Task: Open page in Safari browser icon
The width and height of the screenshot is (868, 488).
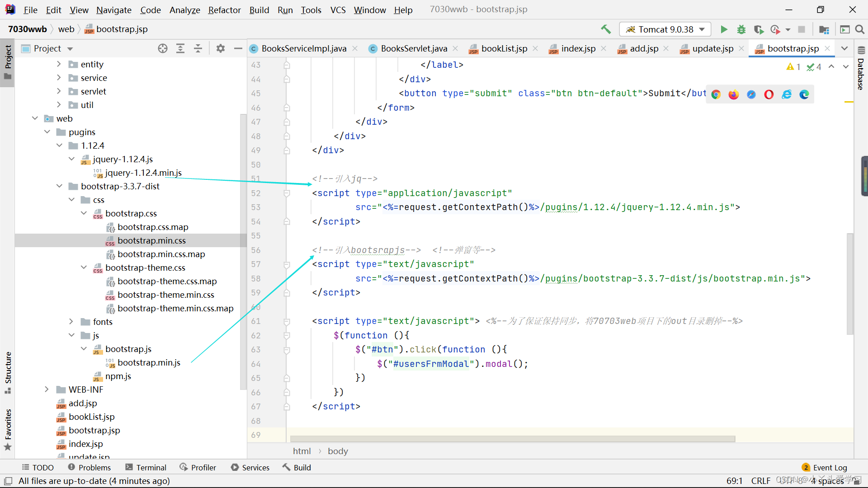Action: (751, 94)
